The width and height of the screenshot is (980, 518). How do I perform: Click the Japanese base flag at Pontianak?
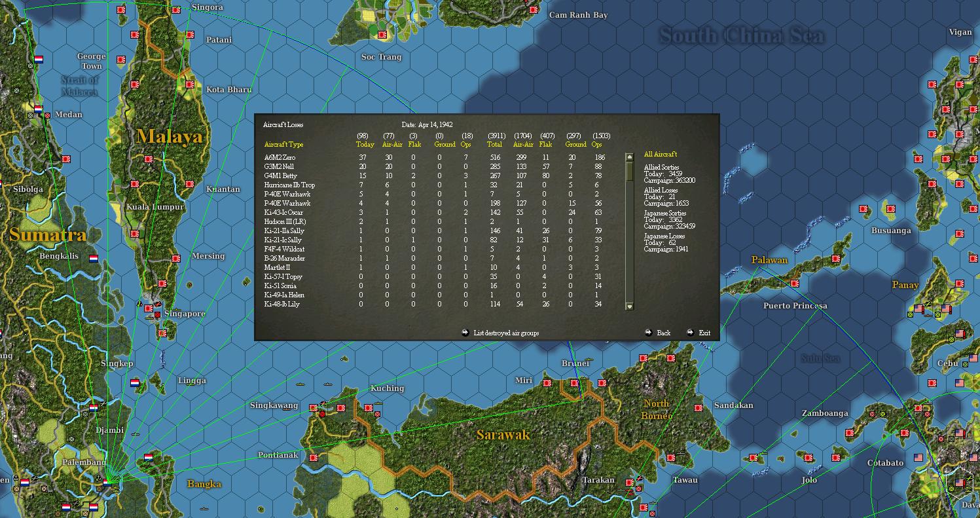pyautogui.click(x=314, y=458)
